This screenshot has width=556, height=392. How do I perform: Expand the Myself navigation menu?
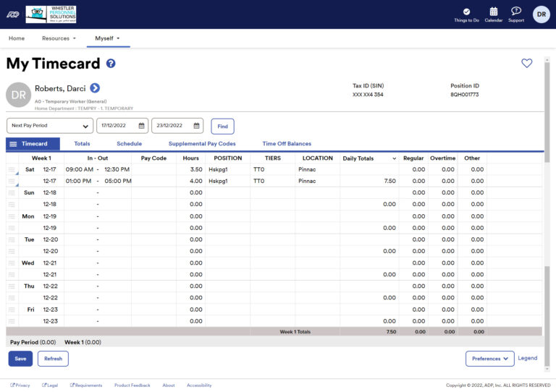(108, 38)
